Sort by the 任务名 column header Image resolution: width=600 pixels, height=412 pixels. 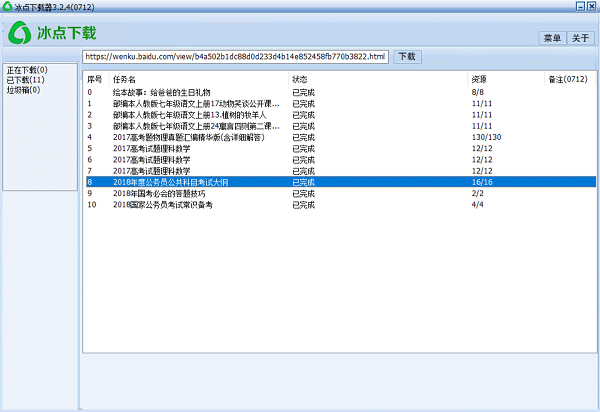click(x=124, y=79)
